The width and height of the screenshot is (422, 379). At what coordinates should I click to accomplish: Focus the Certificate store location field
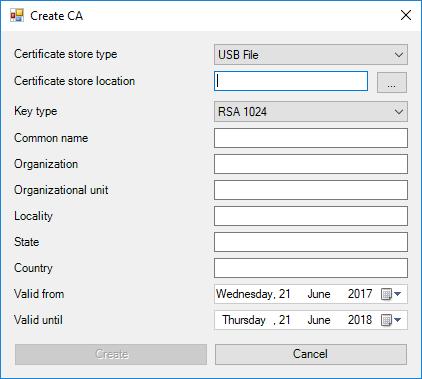tap(291, 81)
